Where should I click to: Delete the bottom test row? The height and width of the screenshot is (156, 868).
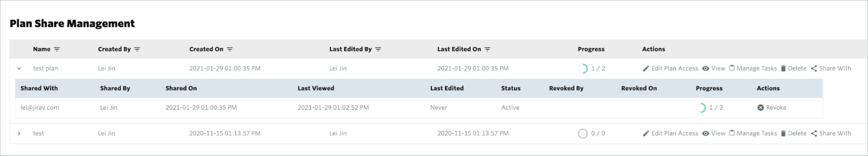point(793,133)
